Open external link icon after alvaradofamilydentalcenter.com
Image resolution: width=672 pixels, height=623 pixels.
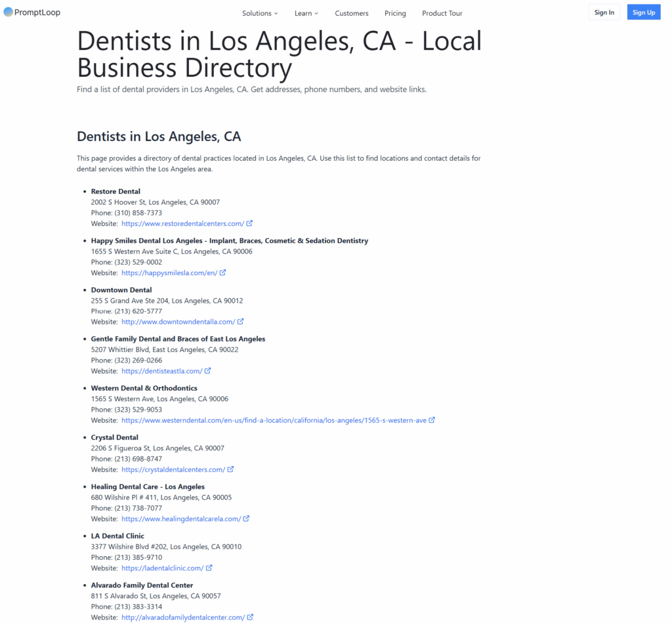(250, 618)
